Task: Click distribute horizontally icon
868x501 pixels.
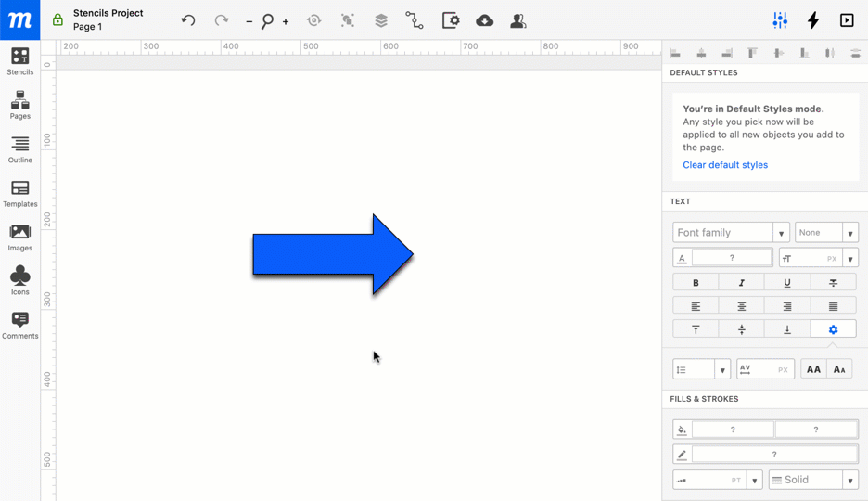Action: click(x=830, y=53)
